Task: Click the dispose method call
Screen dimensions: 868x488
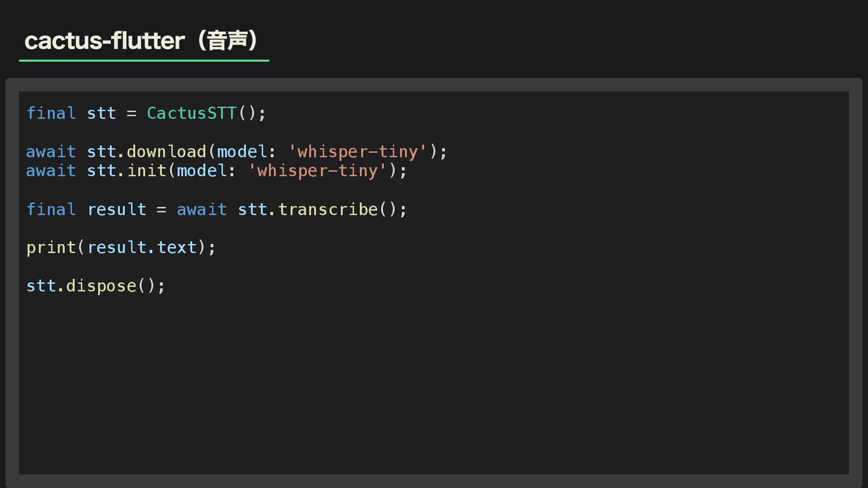Action: pos(101,286)
